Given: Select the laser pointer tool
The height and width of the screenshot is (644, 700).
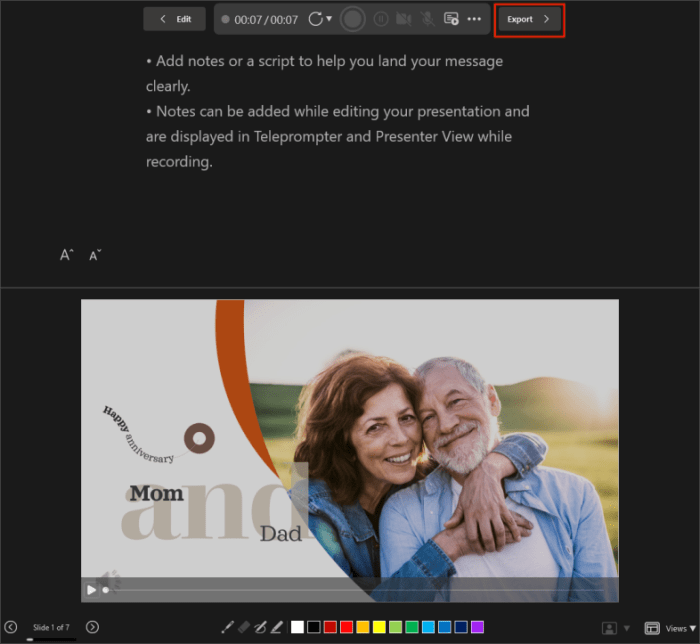Looking at the screenshot, I should click(227, 627).
